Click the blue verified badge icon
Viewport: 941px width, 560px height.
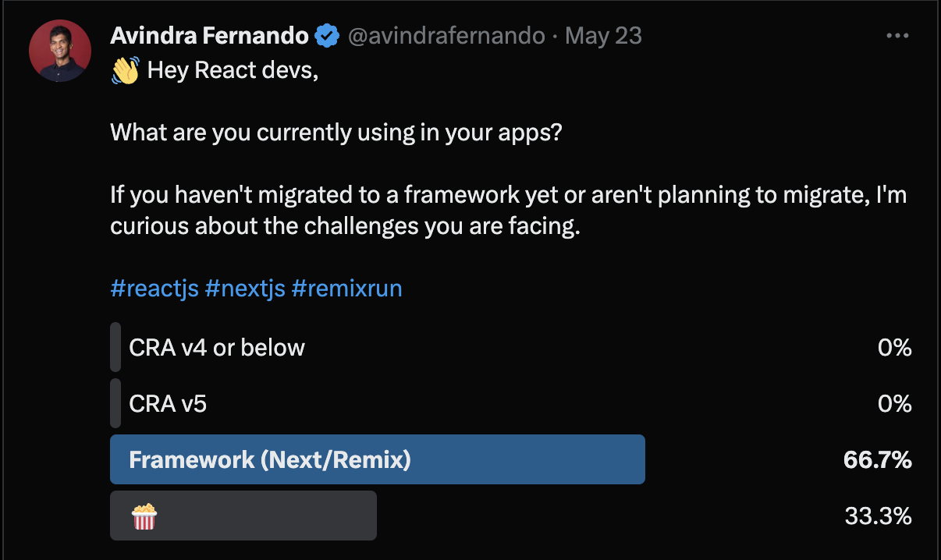tap(327, 35)
